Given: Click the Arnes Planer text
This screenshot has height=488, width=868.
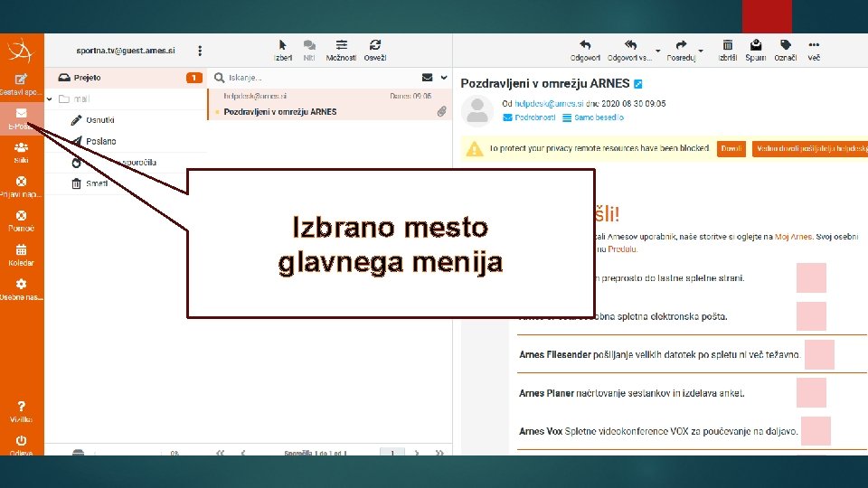Looking at the screenshot, I should point(546,393).
